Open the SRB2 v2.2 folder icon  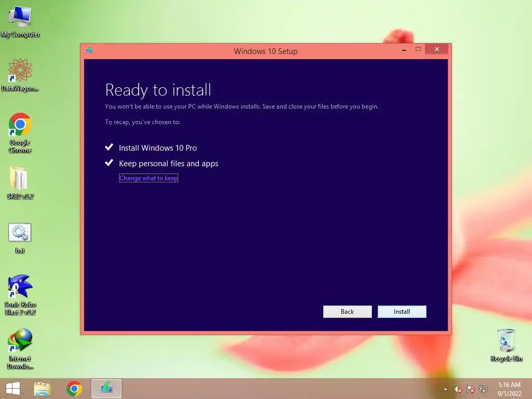20,183
